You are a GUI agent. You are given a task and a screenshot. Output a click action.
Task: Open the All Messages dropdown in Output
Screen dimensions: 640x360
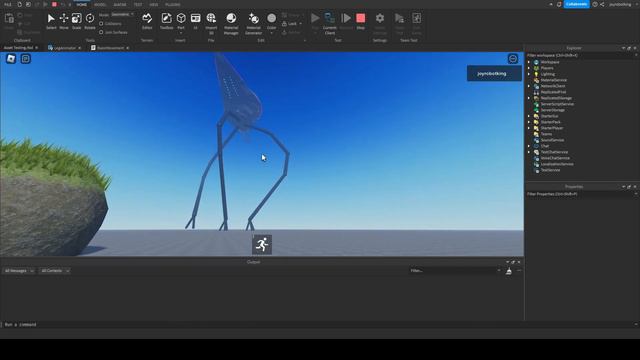(19, 271)
